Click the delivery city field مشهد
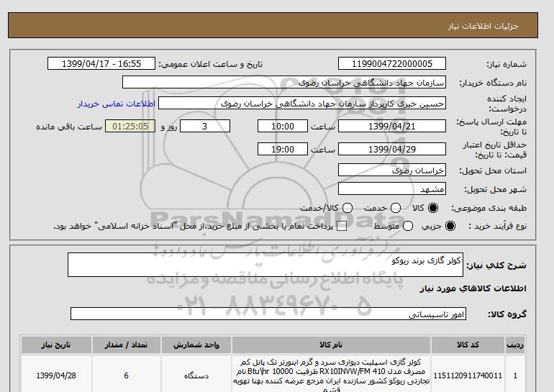 pos(392,189)
